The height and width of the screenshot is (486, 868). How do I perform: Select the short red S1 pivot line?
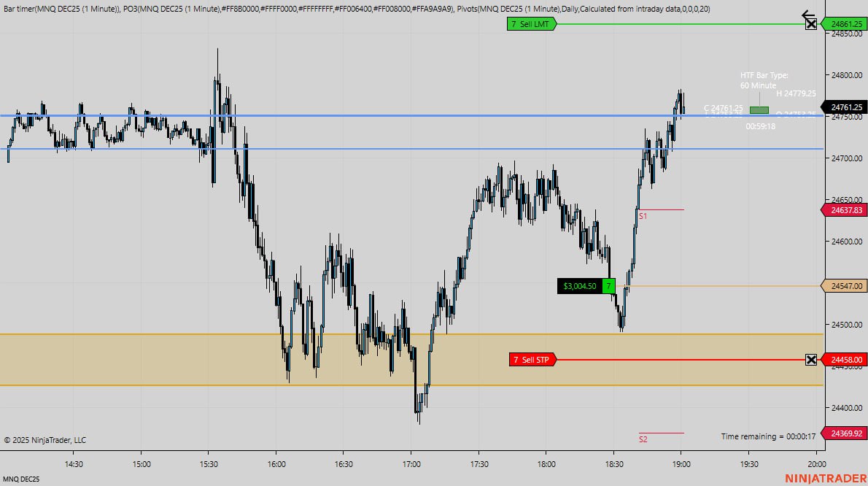click(662, 209)
